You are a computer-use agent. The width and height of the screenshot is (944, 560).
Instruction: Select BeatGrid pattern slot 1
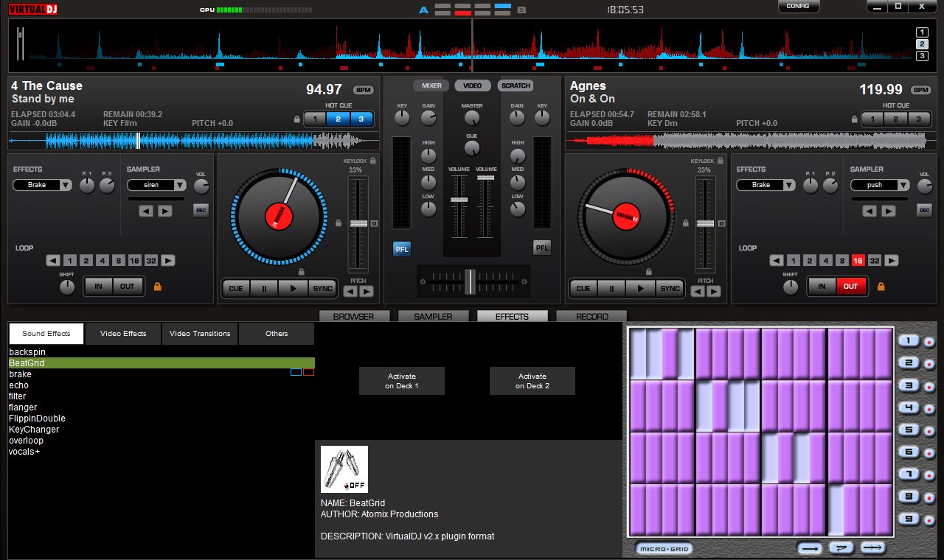tap(909, 340)
